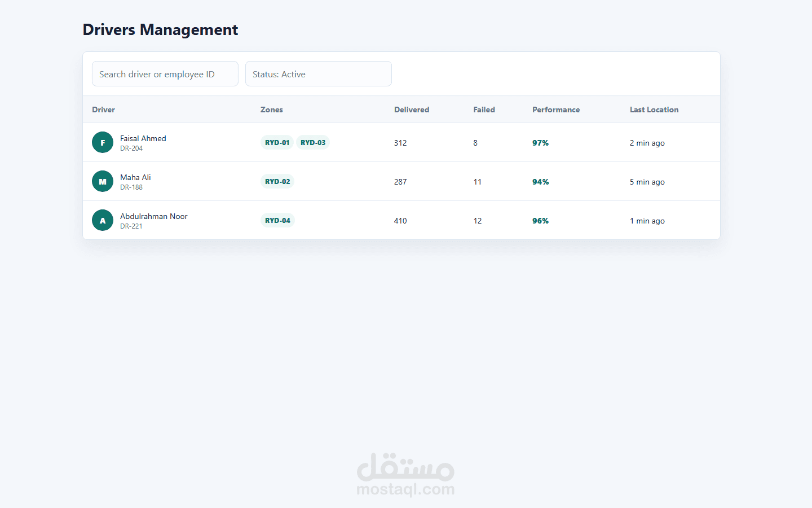Select the RYD-04 zone tag

[277, 220]
